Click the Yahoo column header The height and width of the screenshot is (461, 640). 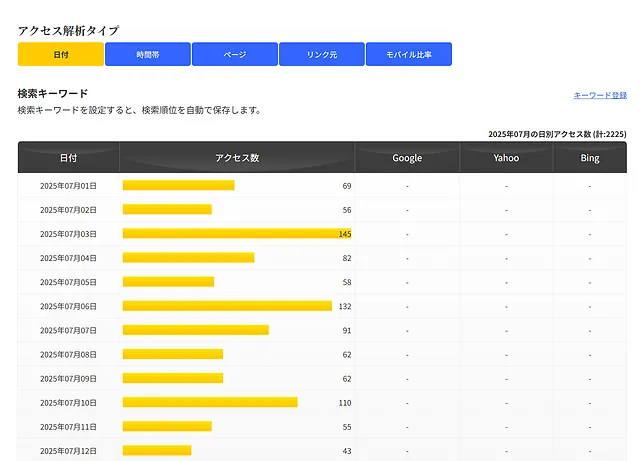(x=506, y=158)
